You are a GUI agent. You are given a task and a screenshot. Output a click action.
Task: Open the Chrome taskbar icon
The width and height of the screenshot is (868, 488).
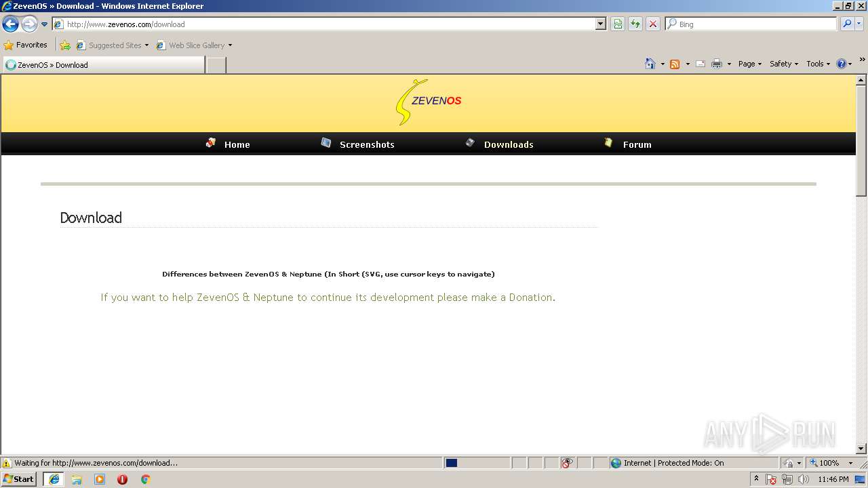[145, 479]
